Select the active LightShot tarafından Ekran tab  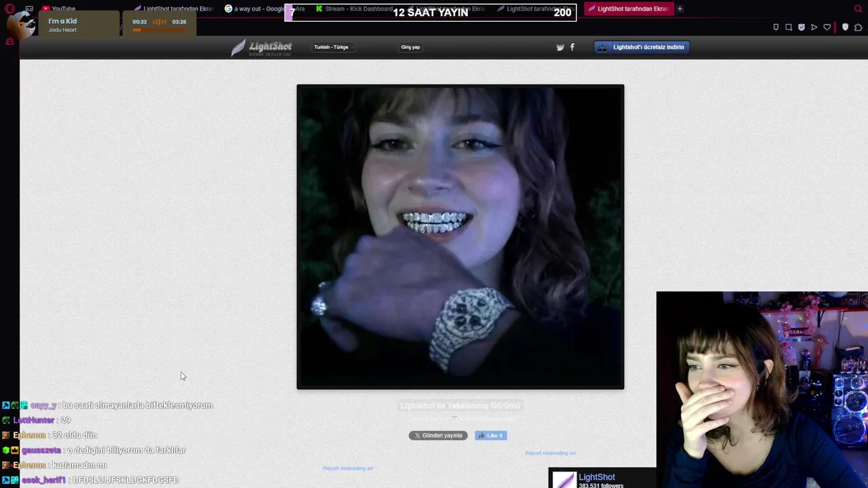coord(628,9)
